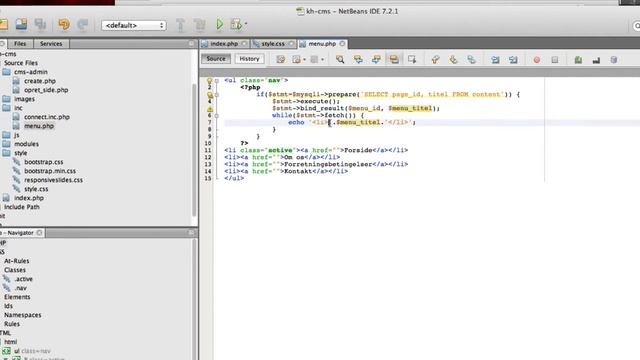This screenshot has width=640, height=360.
Task: Select create.php in the project tree
Action: click(40, 81)
